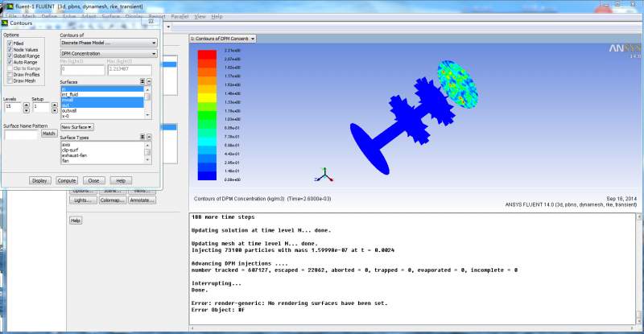Click the Display button
The width and height of the screenshot is (644, 334).
tap(39, 180)
